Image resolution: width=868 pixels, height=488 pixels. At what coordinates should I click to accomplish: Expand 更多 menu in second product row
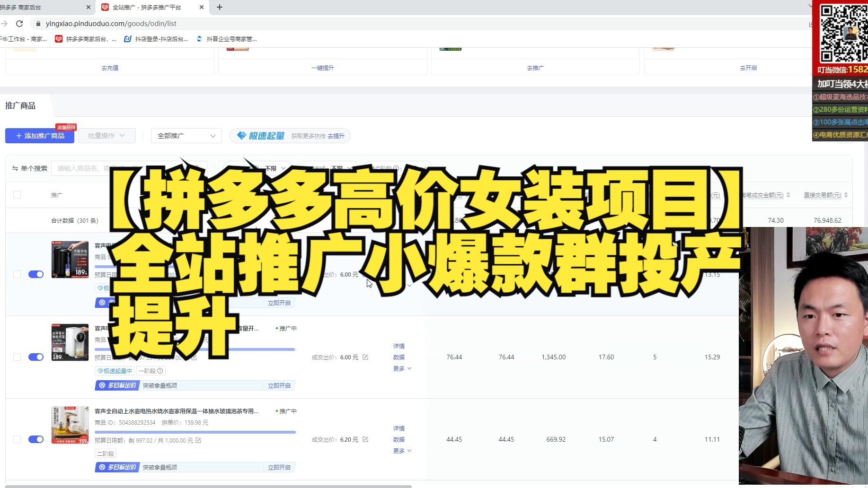402,368
